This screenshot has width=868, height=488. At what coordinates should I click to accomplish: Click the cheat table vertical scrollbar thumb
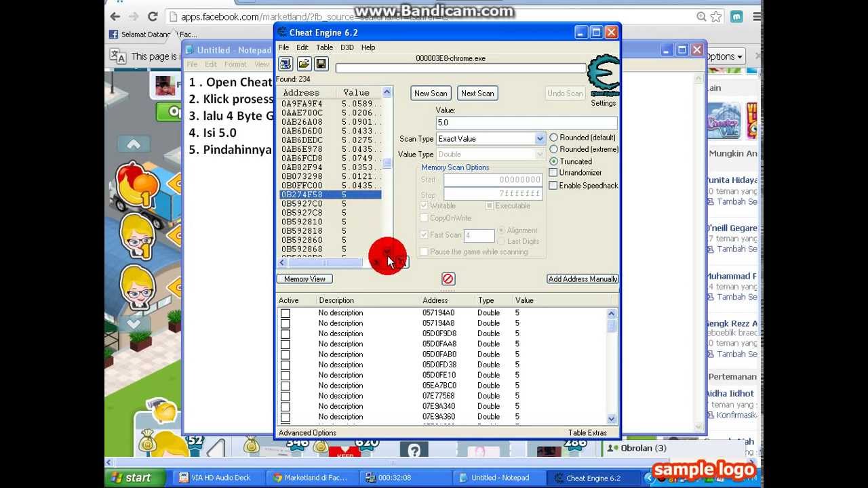(612, 325)
